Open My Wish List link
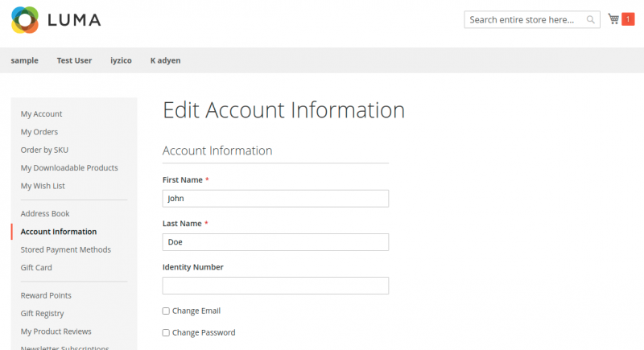Image resolution: width=644 pixels, height=350 pixels. (43, 186)
